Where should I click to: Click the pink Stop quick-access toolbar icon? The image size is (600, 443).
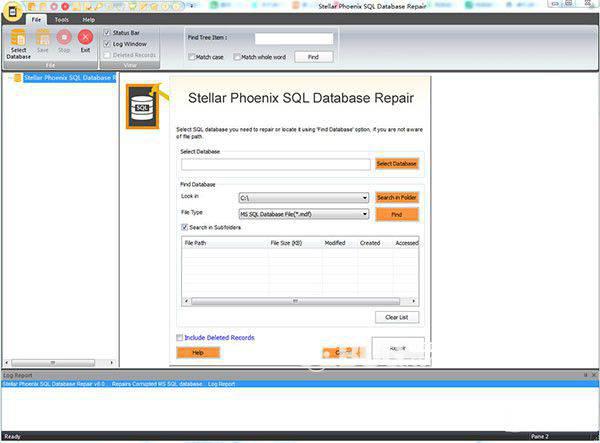point(54,7)
